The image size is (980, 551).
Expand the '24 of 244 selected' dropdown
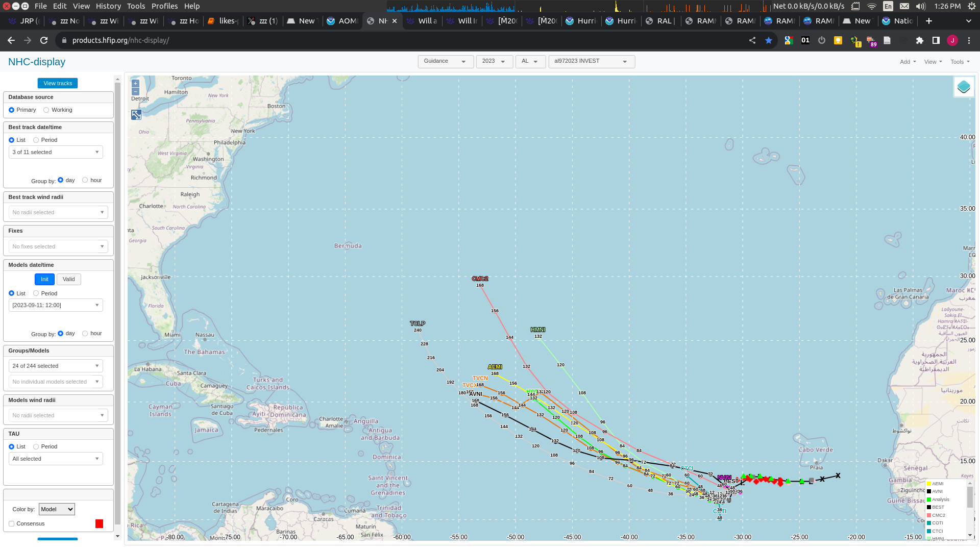[56, 366]
